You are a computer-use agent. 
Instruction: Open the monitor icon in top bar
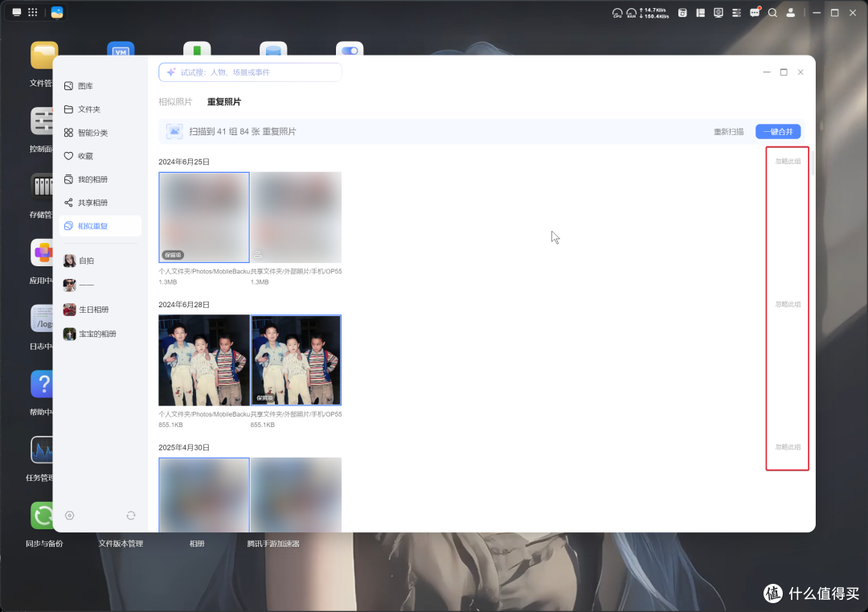pos(719,12)
